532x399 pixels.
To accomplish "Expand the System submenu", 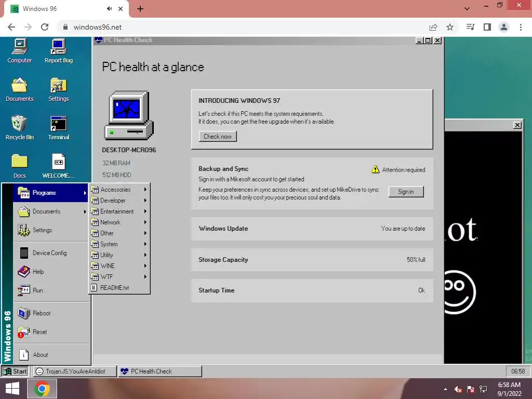I will (119, 244).
